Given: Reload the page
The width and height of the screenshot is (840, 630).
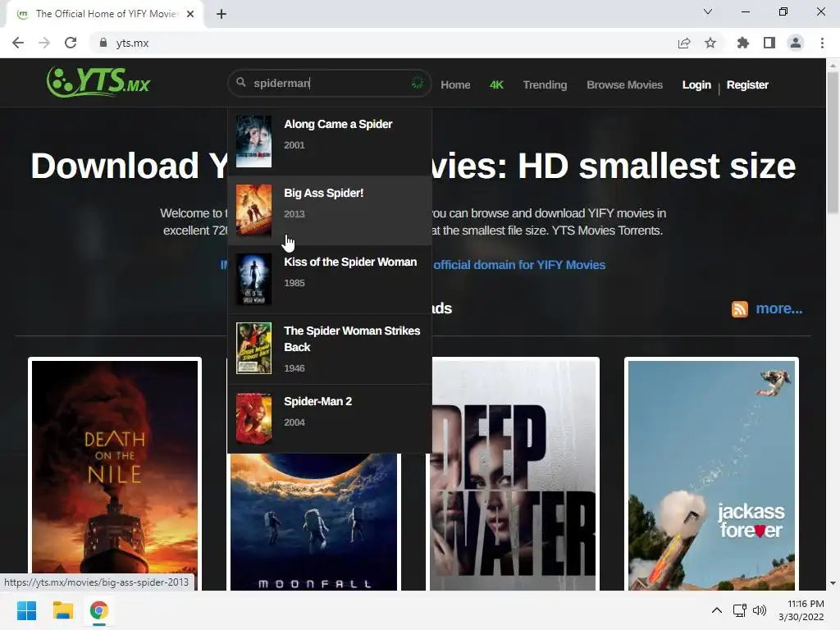Looking at the screenshot, I should tap(71, 43).
